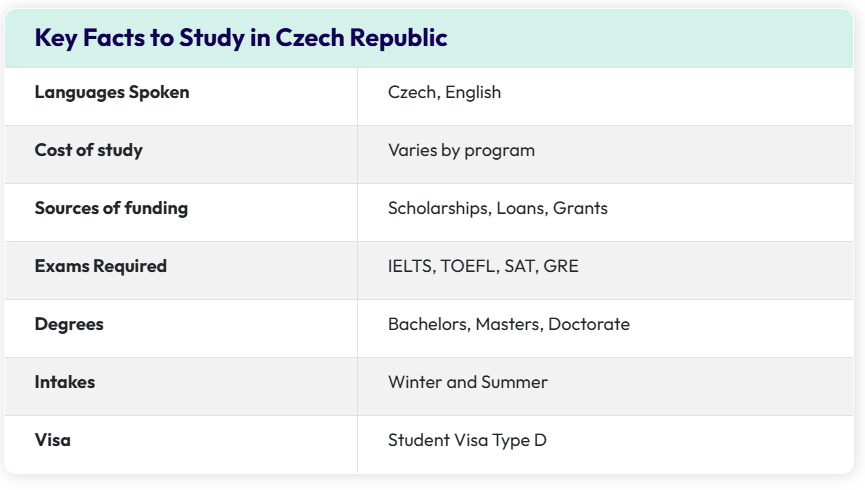This screenshot has height=490, width=865.
Task: Click 'Scholarships, Loans, Grants' value
Action: (498, 208)
